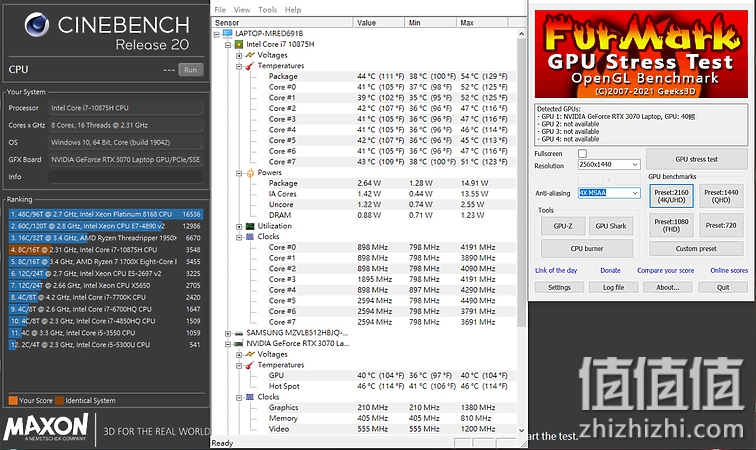This screenshot has height=450, width=756.
Task: Click the CPU Temperatures thermometer icon
Action: click(250, 66)
